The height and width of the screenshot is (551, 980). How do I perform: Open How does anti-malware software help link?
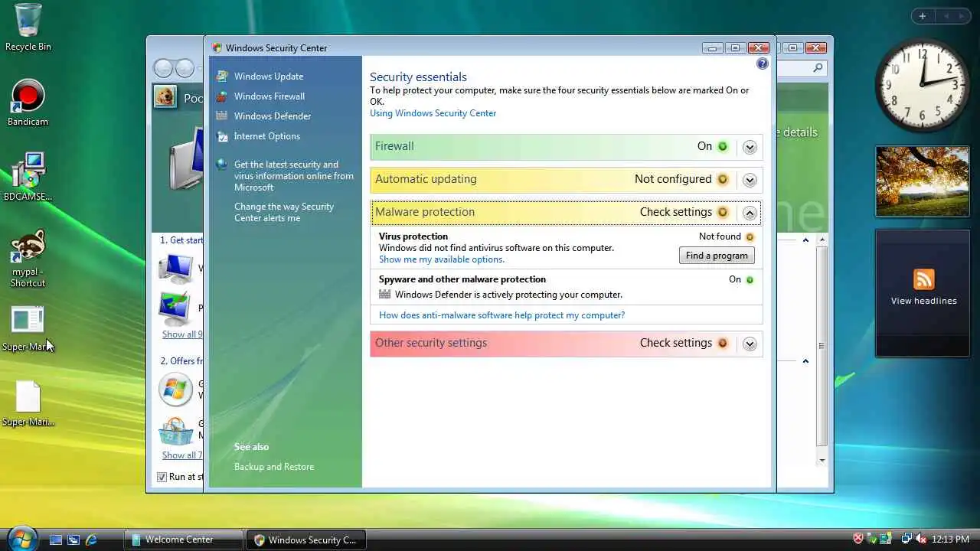click(x=501, y=315)
